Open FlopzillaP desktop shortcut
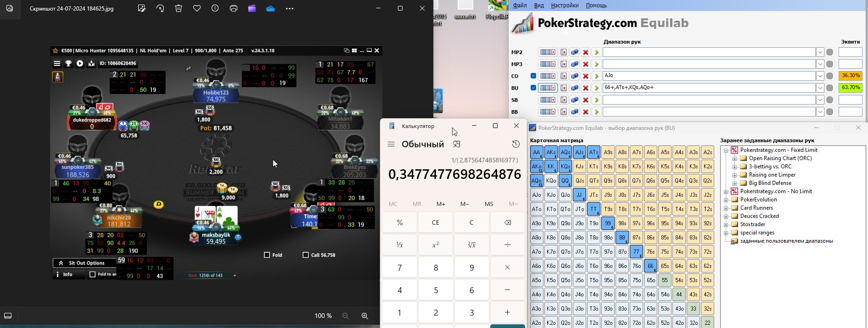Viewport: 868px width, 328px height. [x=498, y=10]
